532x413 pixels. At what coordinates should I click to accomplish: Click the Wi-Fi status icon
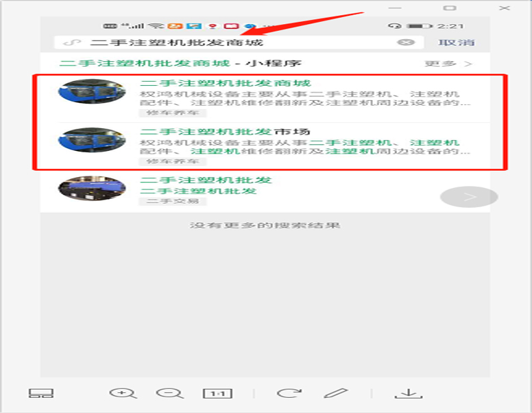click(x=156, y=26)
